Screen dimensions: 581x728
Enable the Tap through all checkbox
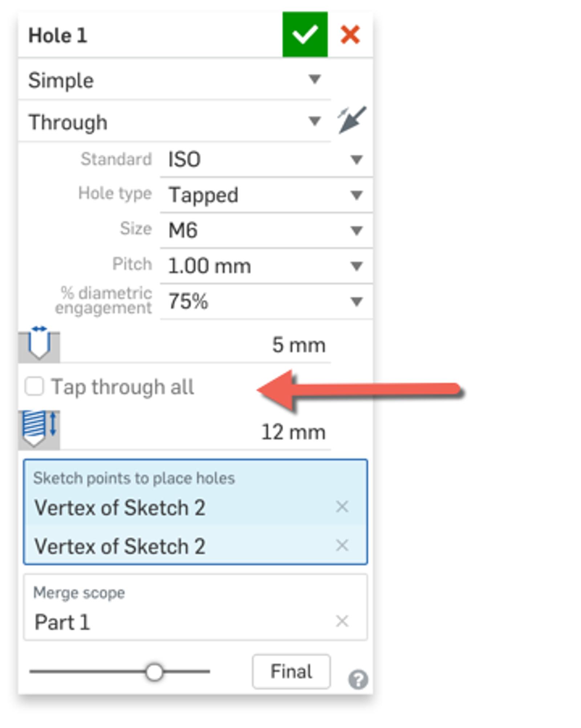(x=34, y=386)
